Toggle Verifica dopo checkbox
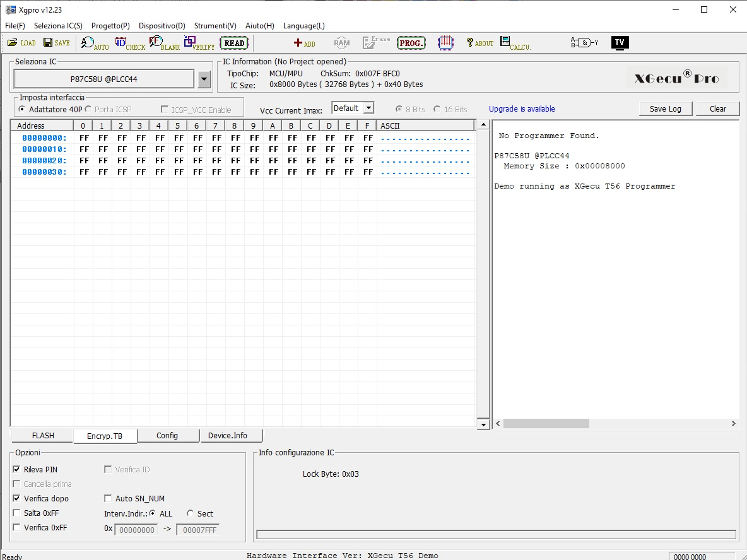 [16, 499]
